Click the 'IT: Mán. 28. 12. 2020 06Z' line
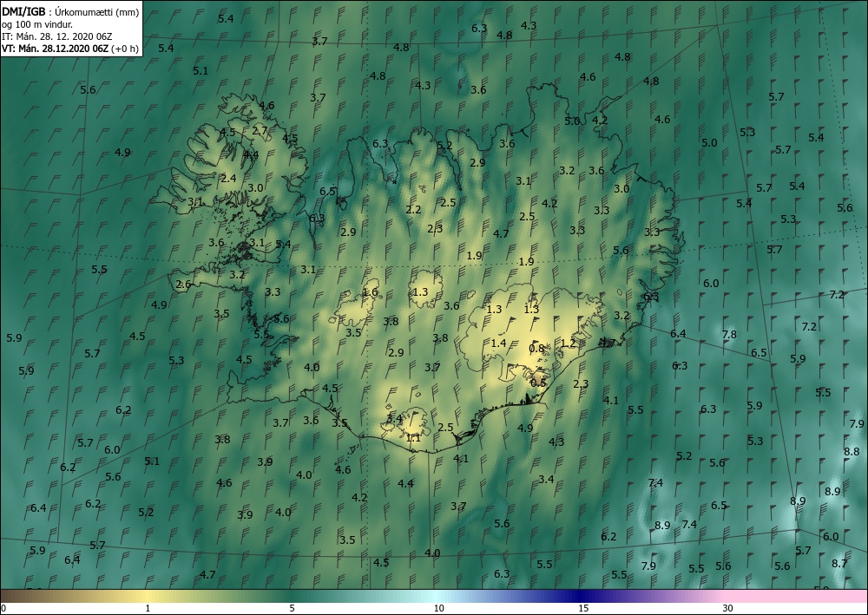The width and height of the screenshot is (868, 615). pos(57,36)
